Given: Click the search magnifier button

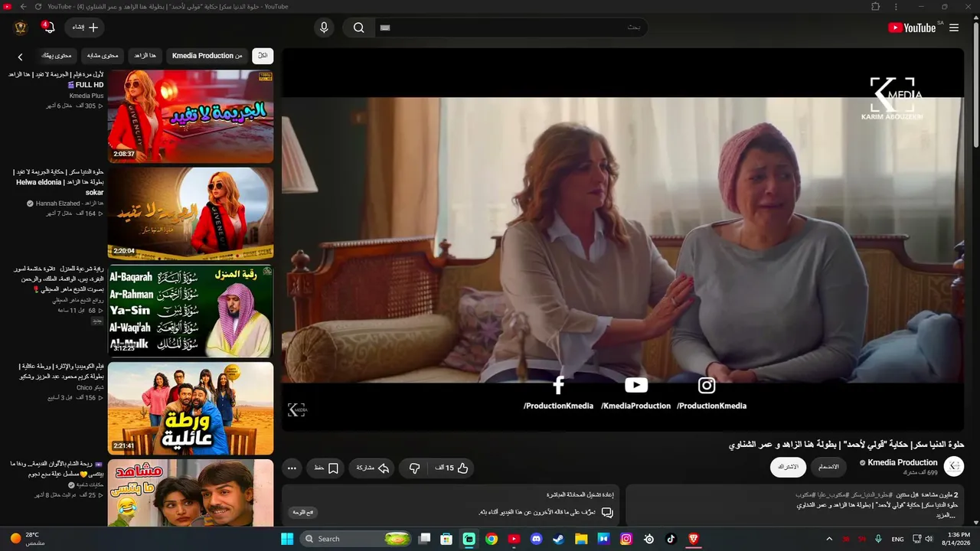Looking at the screenshot, I should [358, 28].
